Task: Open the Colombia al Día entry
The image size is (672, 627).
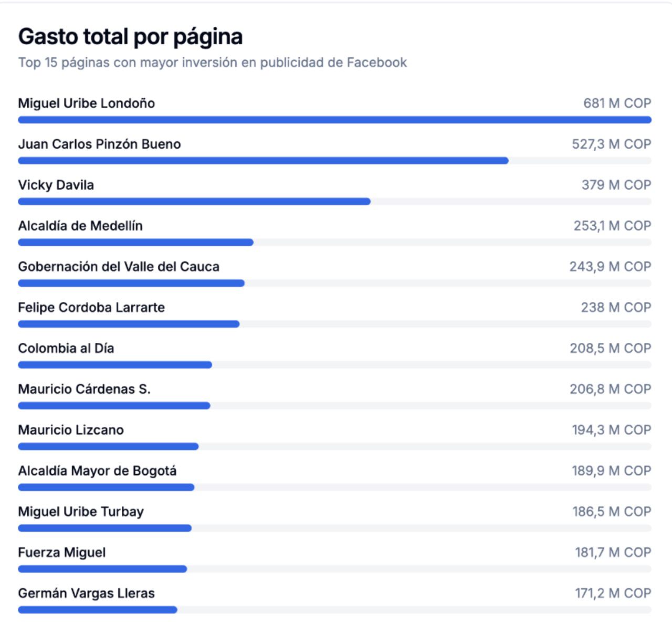Action: tap(66, 349)
